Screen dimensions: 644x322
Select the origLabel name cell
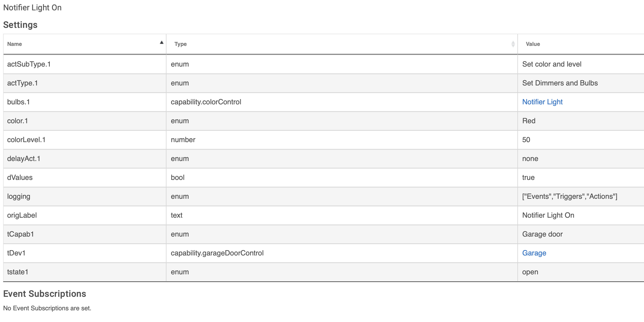(84, 215)
